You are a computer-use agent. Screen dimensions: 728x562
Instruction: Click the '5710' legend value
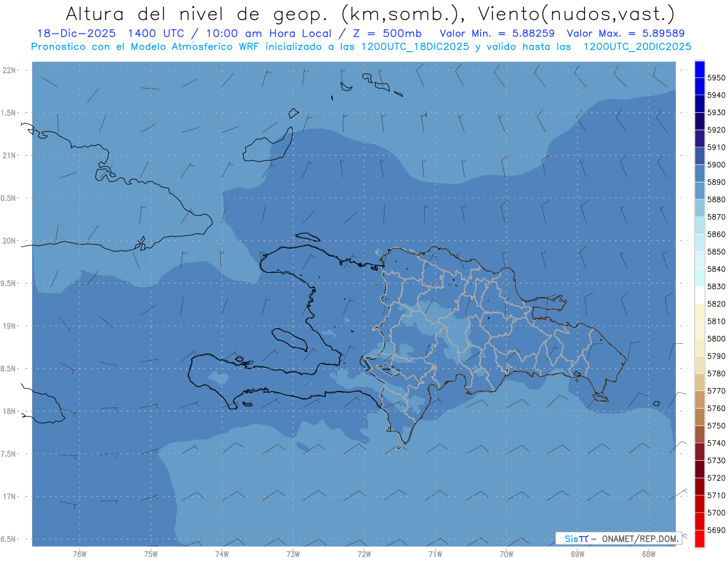pyautogui.click(x=716, y=495)
